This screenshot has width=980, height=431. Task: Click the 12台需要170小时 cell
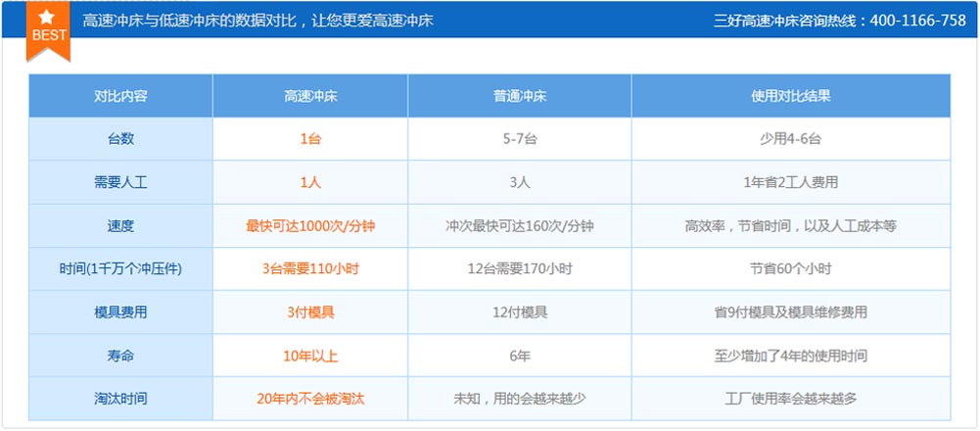coord(520,269)
